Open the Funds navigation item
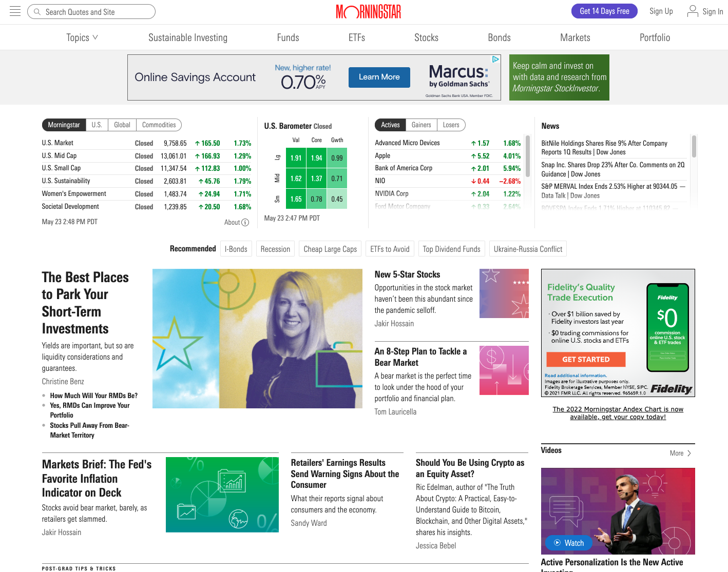This screenshot has width=728, height=572. (x=288, y=37)
